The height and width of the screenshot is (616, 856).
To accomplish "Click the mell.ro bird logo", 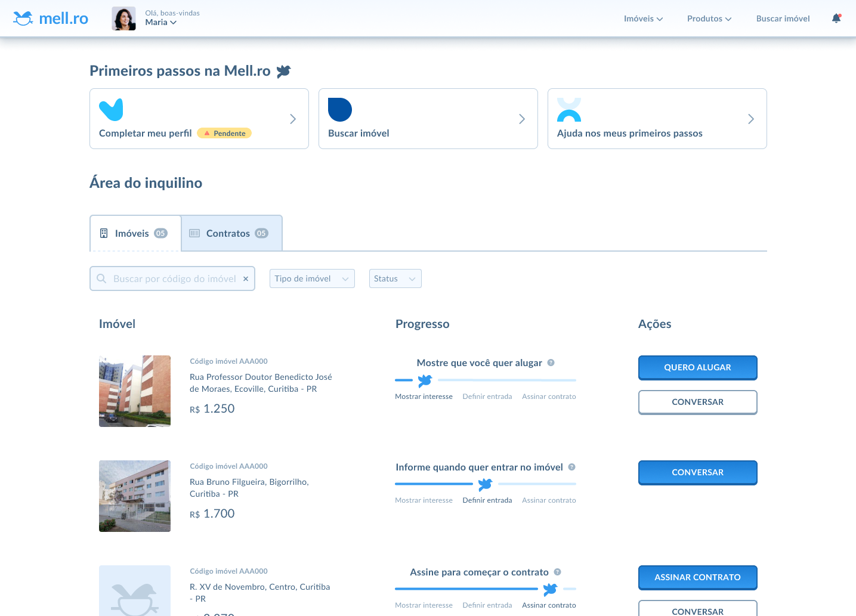I will coord(23,18).
